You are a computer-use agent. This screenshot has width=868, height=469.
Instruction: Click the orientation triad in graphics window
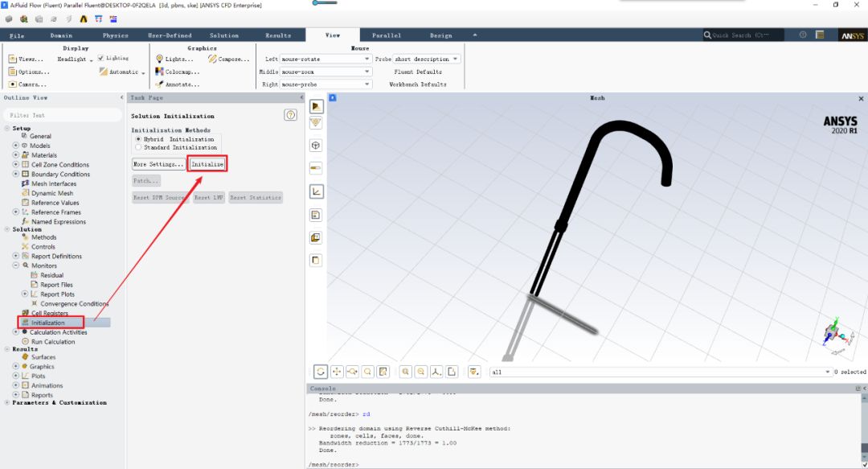coord(837,334)
